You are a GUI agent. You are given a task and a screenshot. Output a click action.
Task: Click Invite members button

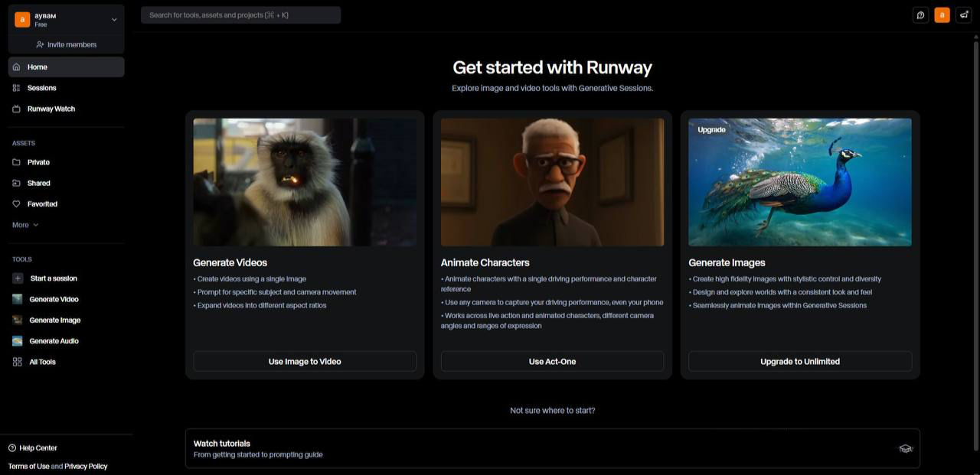[67, 44]
